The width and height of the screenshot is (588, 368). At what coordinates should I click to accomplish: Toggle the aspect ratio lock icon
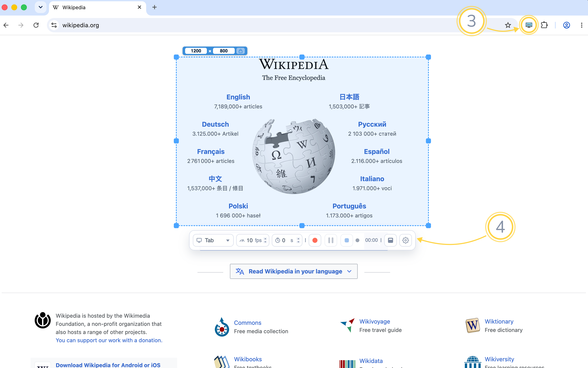coord(240,51)
